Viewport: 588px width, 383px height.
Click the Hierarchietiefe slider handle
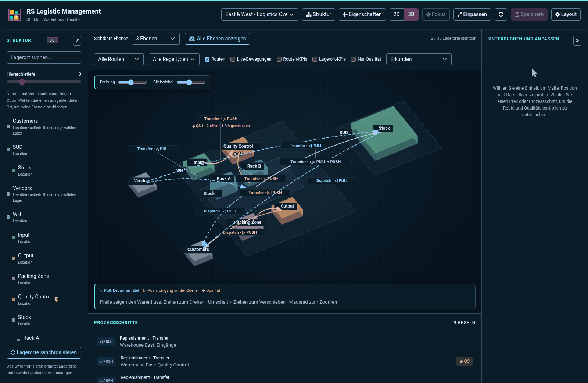pyautogui.click(x=22, y=82)
